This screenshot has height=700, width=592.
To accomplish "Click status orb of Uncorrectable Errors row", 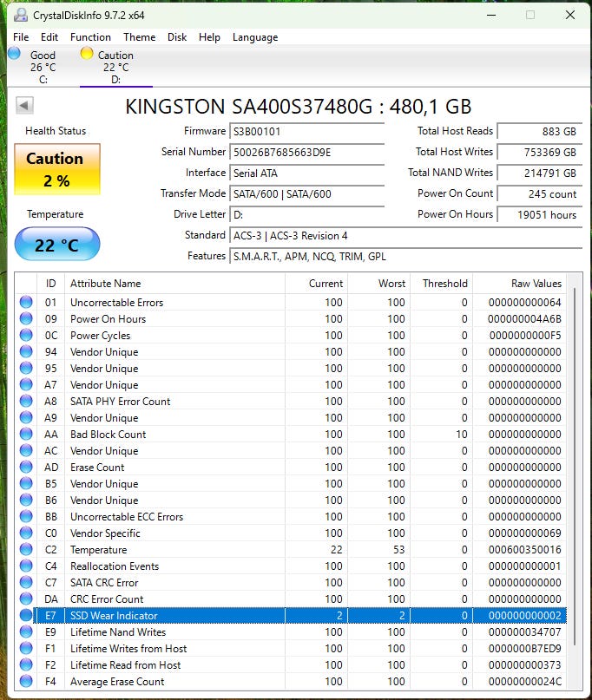I will 26,302.
